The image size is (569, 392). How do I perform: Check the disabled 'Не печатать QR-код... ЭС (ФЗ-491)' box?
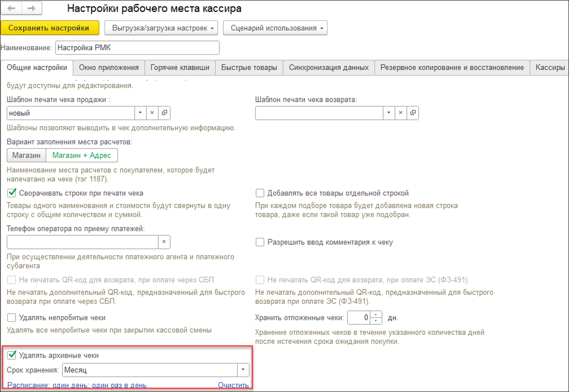(x=260, y=280)
